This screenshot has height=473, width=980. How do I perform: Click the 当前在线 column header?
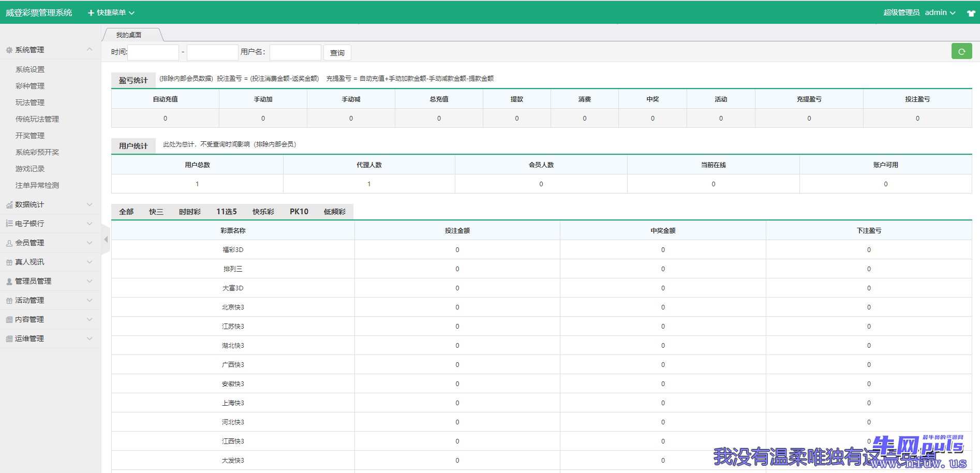(x=714, y=165)
